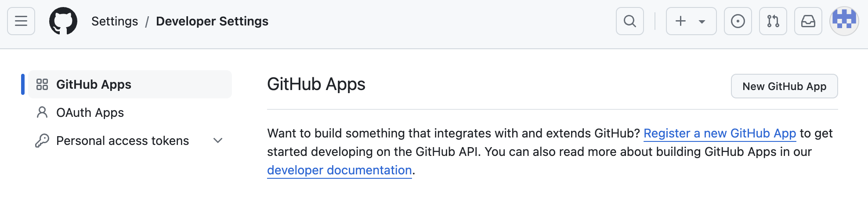Open the Pull requests icon
868x224 pixels.
pos(773,21)
